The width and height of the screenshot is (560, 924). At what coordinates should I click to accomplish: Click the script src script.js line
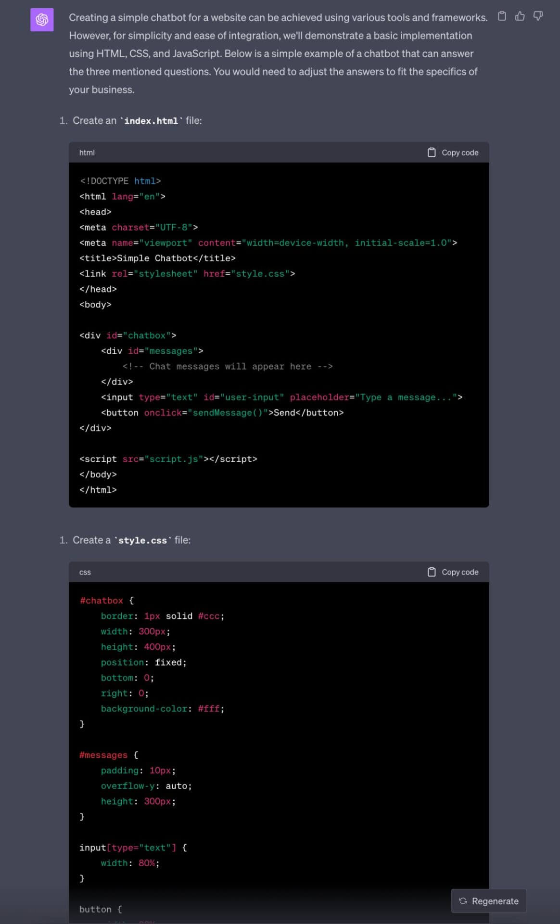coord(168,459)
